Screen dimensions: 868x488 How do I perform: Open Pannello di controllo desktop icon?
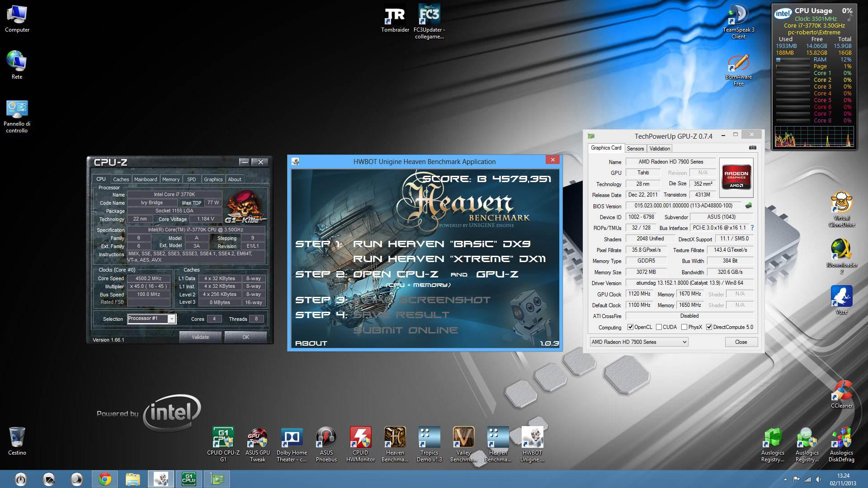coord(17,117)
